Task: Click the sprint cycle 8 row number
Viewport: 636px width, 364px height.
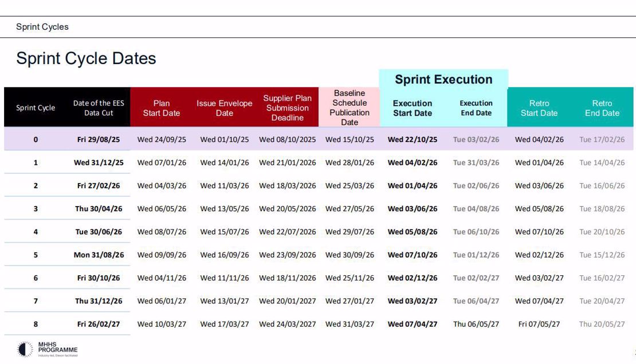Action: pos(36,324)
